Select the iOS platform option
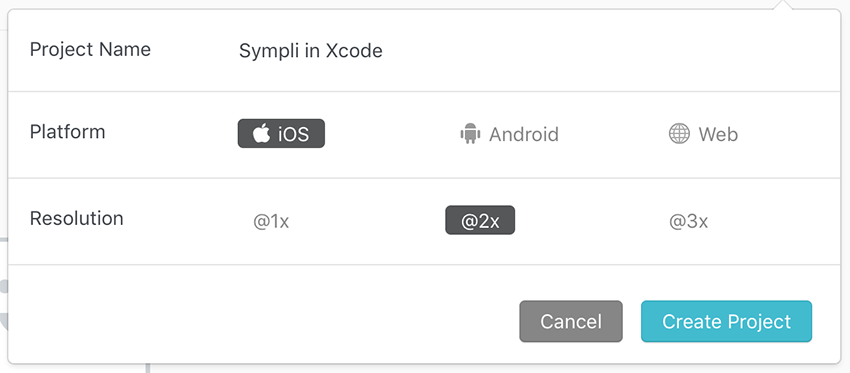Viewport: 850px width, 373px height. click(x=281, y=133)
